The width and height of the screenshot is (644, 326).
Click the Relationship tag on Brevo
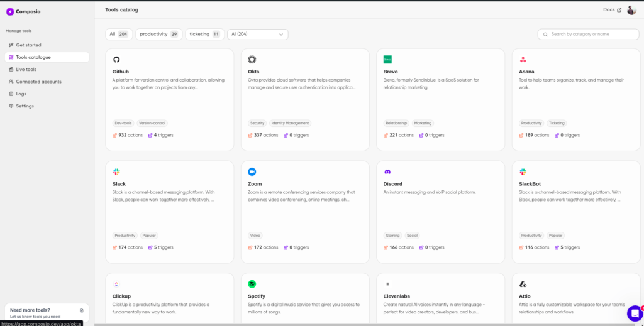396,123
